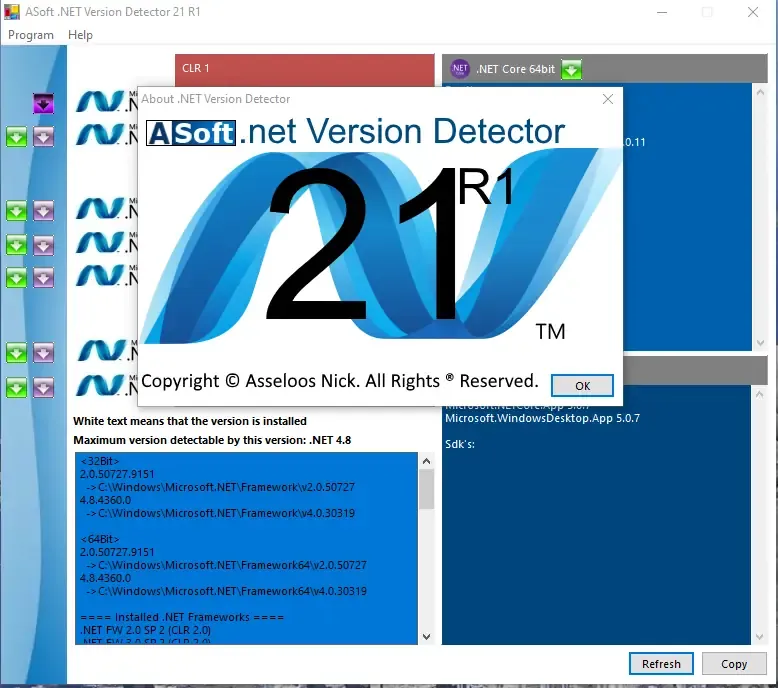The height and width of the screenshot is (688, 778).
Task: Click light purple arrow in last framework row
Action: click(x=44, y=387)
